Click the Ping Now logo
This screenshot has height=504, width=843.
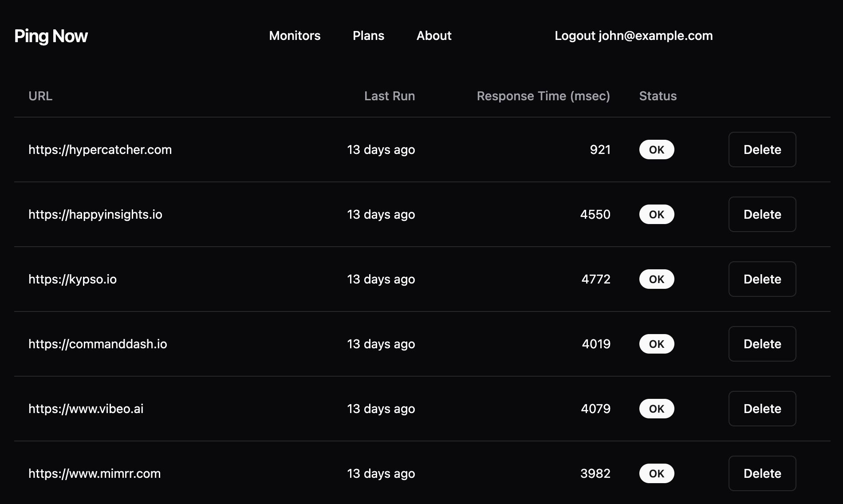point(51,36)
